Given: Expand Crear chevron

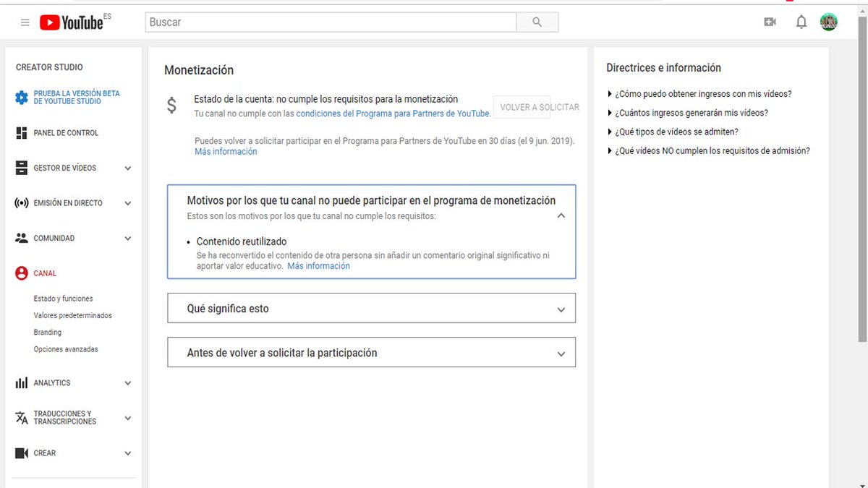Looking at the screenshot, I should tap(128, 453).
